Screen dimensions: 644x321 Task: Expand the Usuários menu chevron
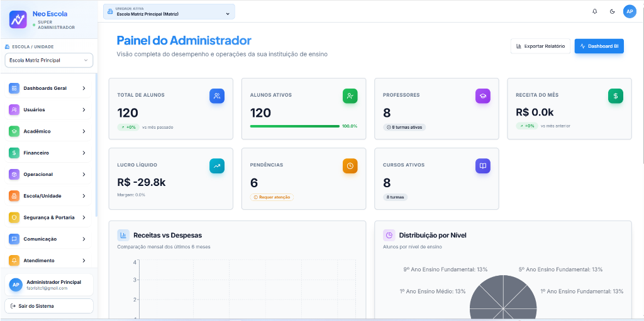click(x=84, y=109)
